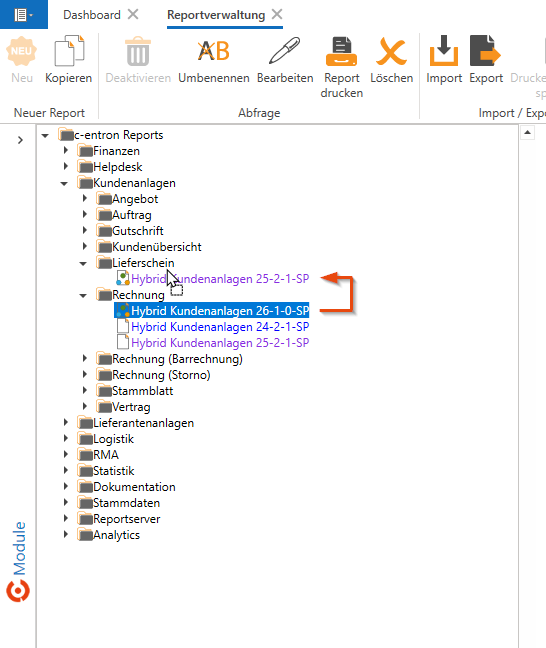
Task: Click the Finanzen folder icon
Action: pos(85,150)
